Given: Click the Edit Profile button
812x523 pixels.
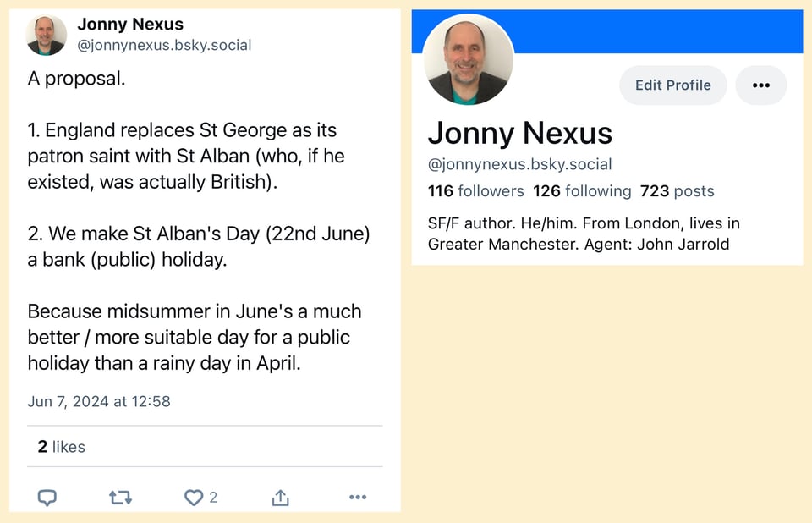Looking at the screenshot, I should 672,85.
